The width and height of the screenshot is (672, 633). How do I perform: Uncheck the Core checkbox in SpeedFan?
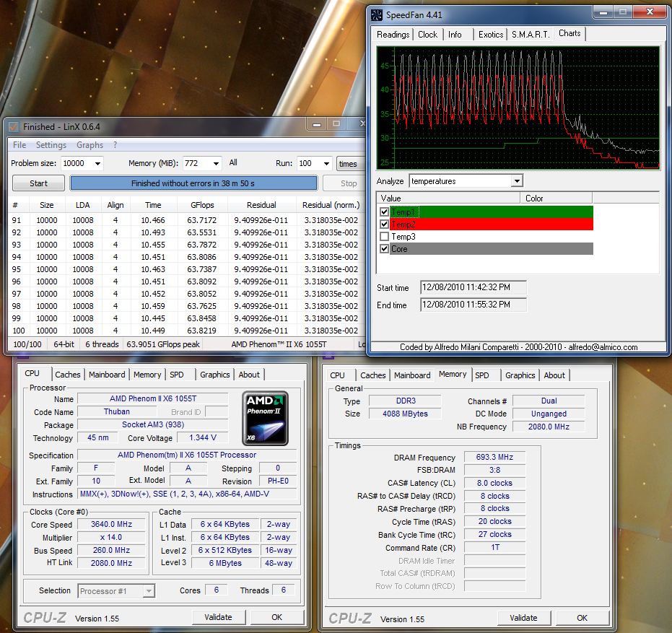tap(385, 249)
